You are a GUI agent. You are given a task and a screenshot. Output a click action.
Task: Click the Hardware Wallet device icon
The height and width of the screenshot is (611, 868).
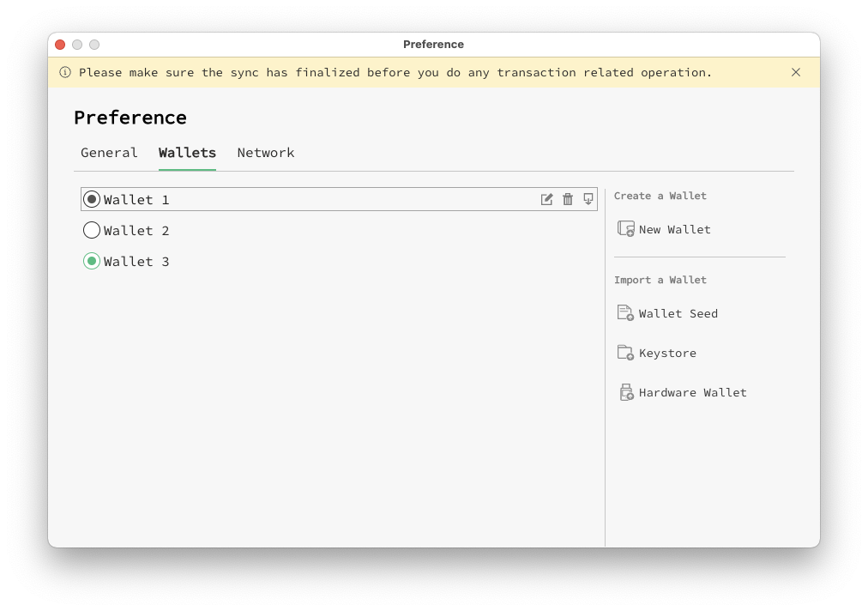click(624, 391)
